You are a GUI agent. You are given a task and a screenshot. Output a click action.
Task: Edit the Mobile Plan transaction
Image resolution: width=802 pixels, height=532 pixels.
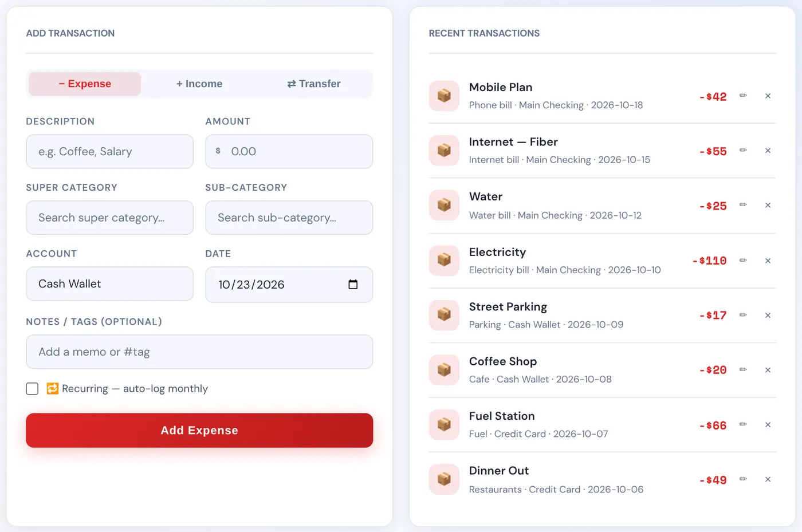(x=743, y=96)
